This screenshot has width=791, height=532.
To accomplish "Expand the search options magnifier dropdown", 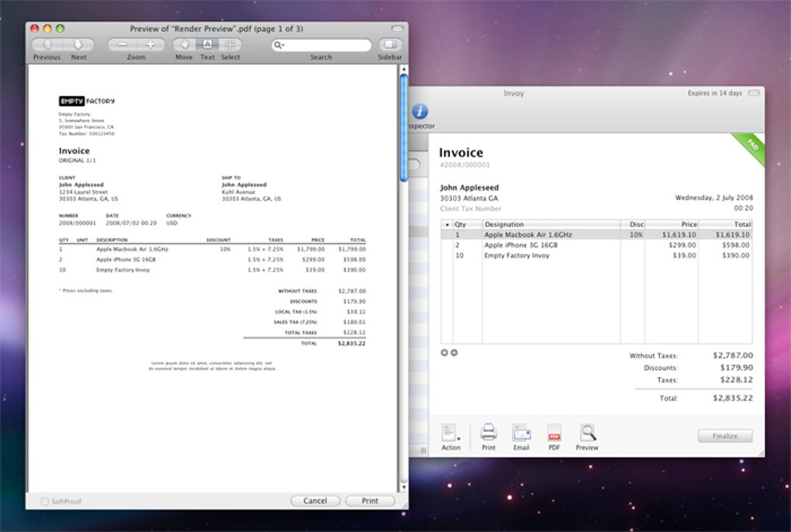I will (281, 46).
